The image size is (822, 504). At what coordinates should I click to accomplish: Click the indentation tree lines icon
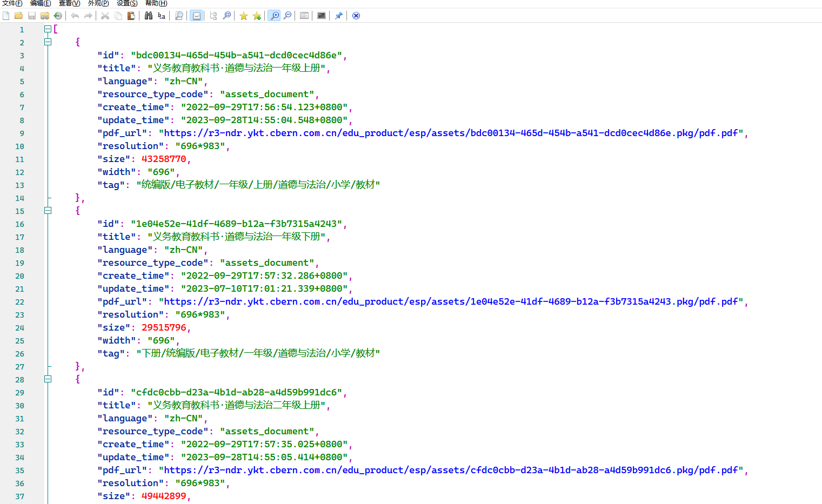tap(213, 16)
